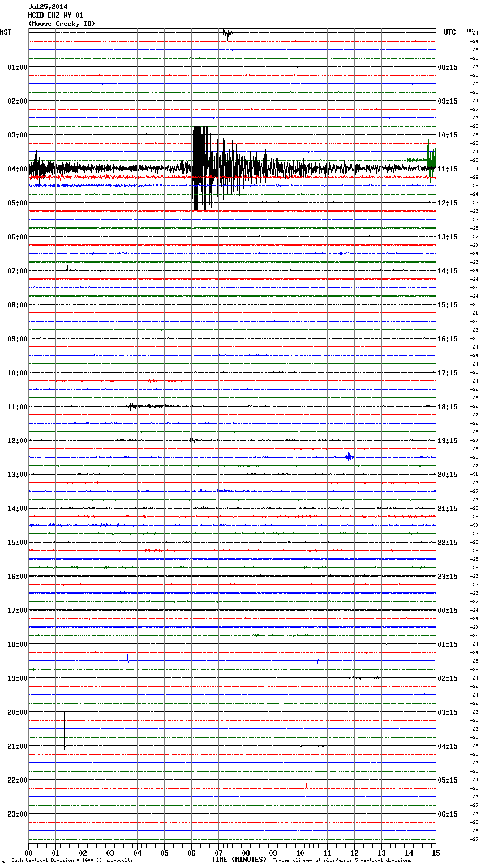Screen dimensions: 481x868
Task: Click the UTC time zone header
Action: click(450, 32)
